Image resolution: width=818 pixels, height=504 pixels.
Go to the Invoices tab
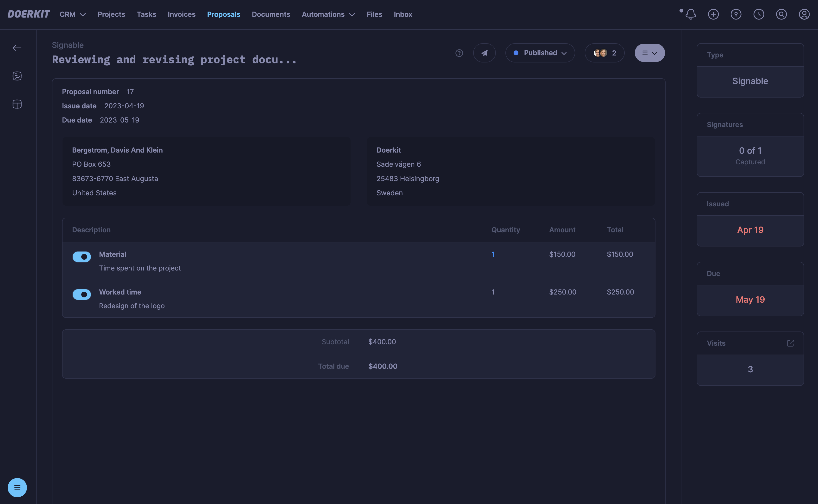pyautogui.click(x=182, y=14)
